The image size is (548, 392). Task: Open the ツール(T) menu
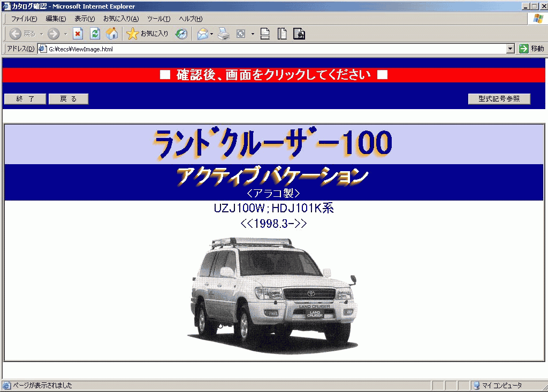[x=158, y=19]
